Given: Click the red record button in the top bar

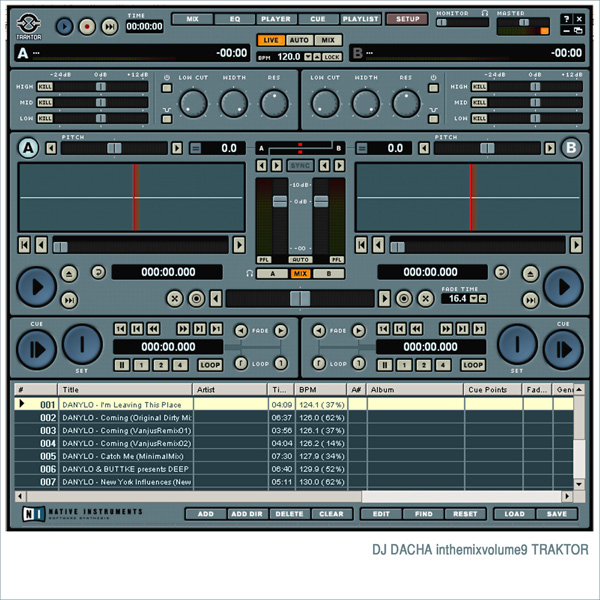Looking at the screenshot, I should click(87, 27).
